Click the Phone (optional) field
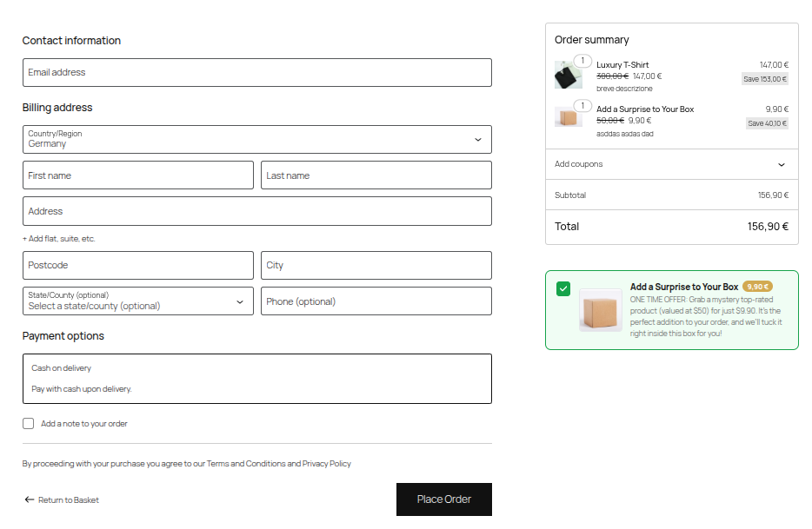 tap(376, 301)
